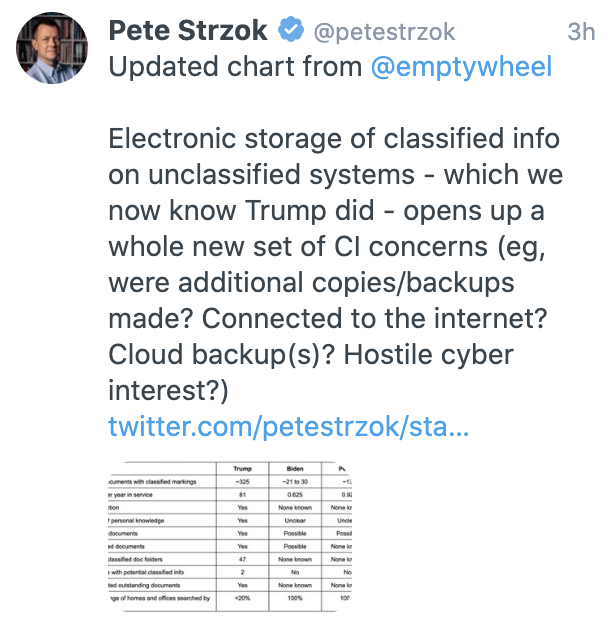
Task: Click the 'Updated chart from' text line
Action: click(236, 66)
